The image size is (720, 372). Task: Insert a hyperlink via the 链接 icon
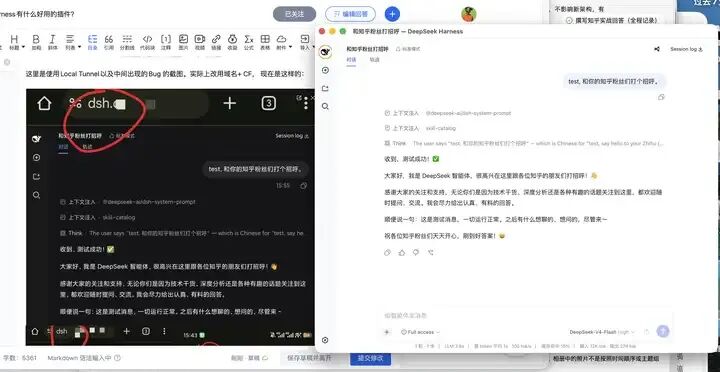[x=216, y=41]
